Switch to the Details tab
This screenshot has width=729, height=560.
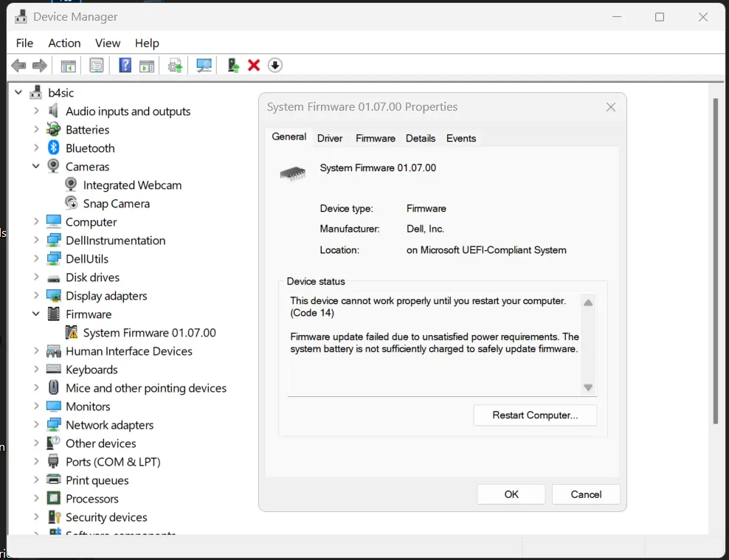coord(421,139)
